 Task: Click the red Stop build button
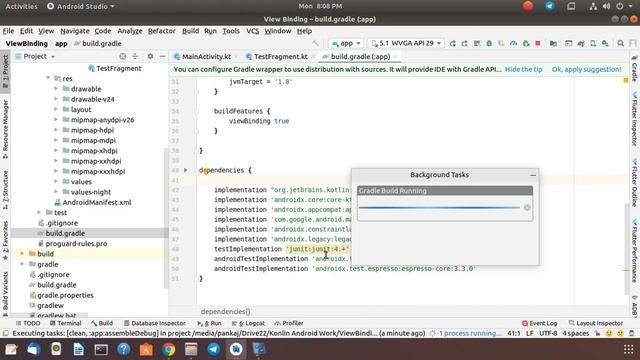[538, 43]
